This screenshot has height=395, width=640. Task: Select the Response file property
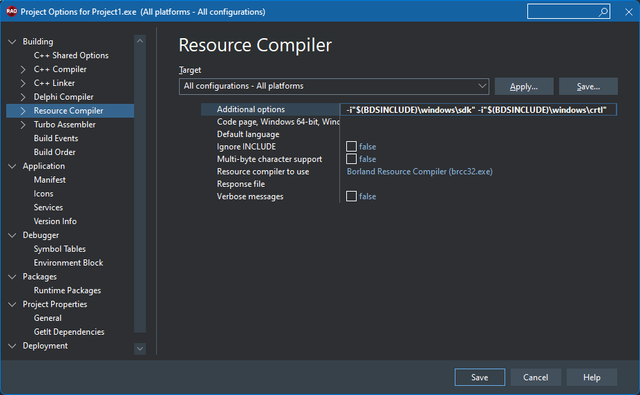(x=241, y=184)
